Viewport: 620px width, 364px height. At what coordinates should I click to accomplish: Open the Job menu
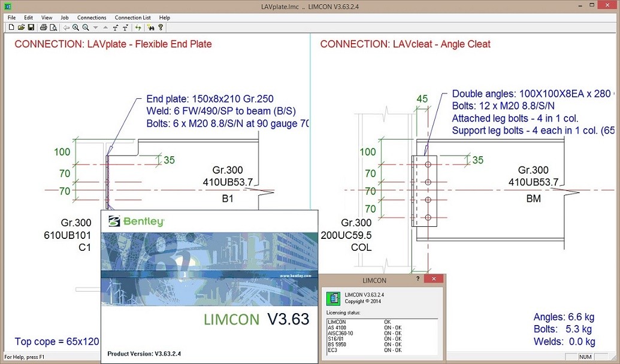[x=65, y=17]
